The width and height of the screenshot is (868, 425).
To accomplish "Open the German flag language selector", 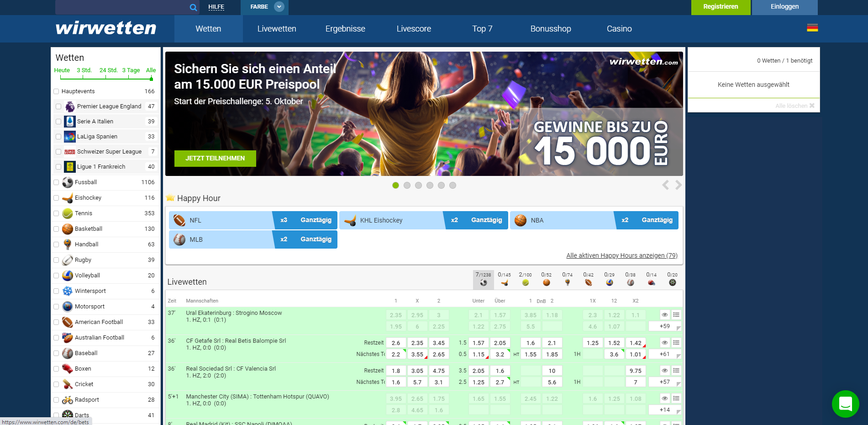I will pos(812,28).
